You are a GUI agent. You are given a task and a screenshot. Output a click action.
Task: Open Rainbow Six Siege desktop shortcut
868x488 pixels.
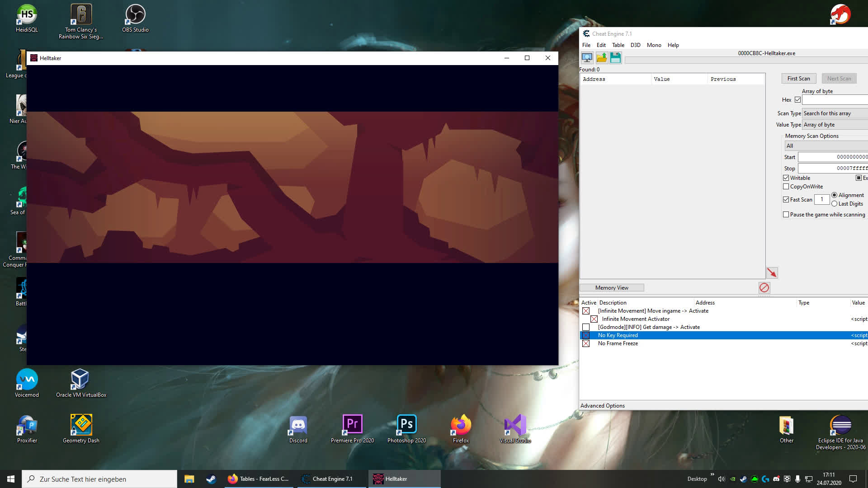tap(81, 21)
